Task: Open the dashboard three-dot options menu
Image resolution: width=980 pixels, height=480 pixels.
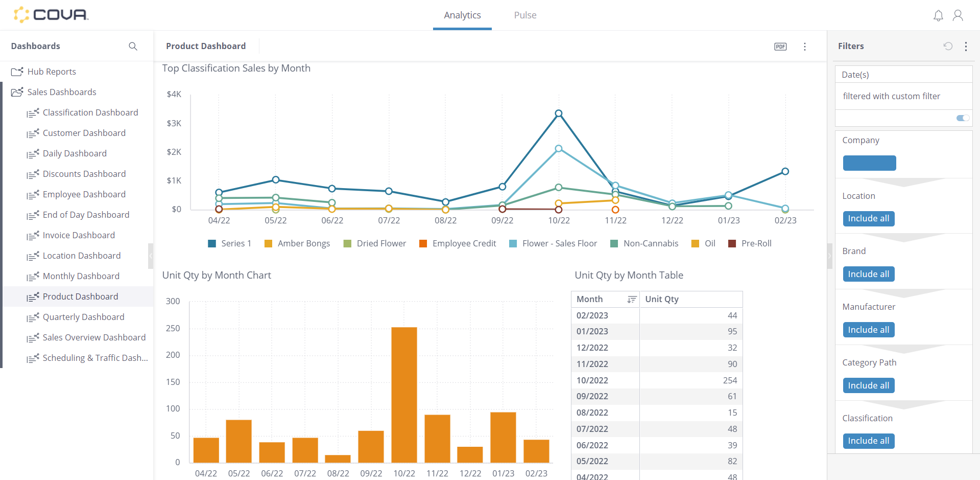Action: [805, 47]
